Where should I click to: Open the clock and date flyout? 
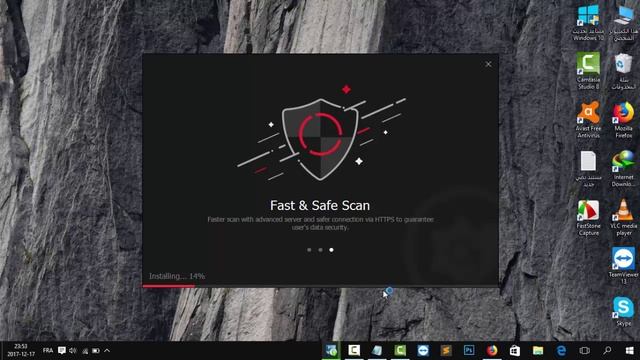point(21,350)
